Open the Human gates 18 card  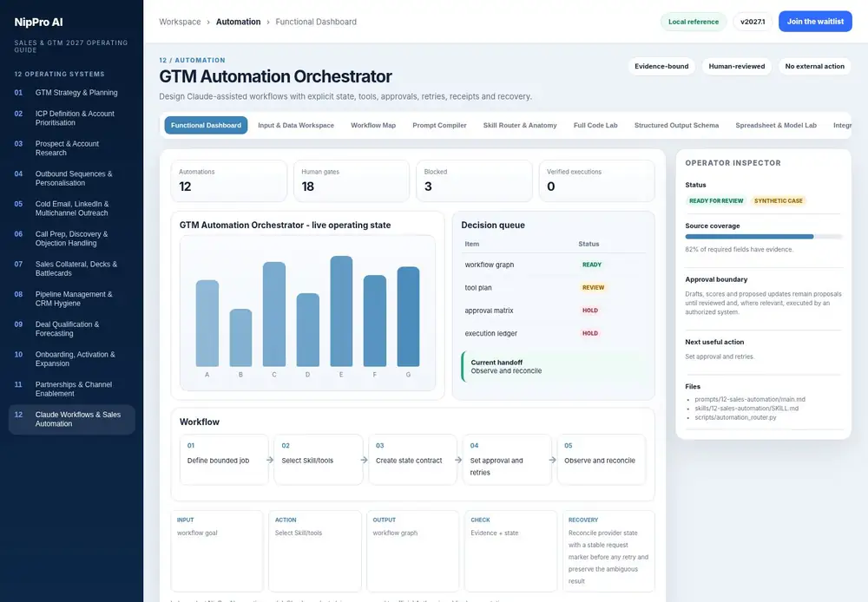(352, 181)
